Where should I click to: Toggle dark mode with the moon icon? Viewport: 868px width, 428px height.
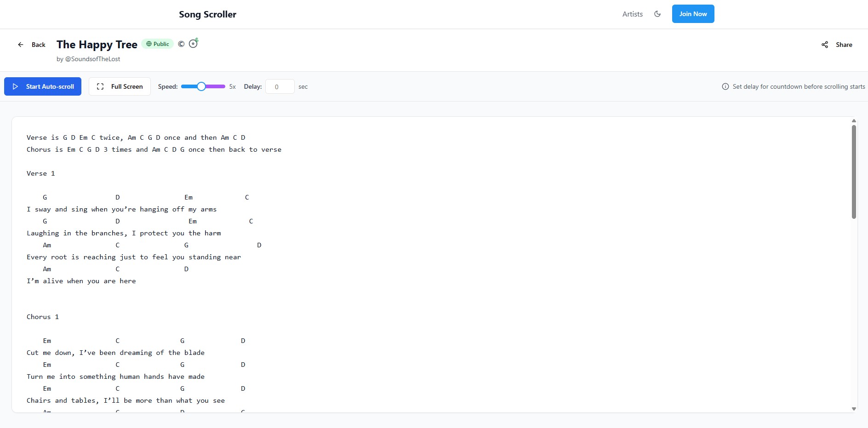pyautogui.click(x=657, y=14)
